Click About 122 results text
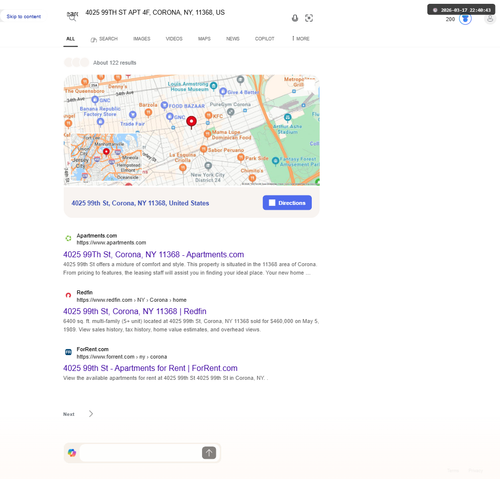Screen dimensions: 500x479 (115, 63)
